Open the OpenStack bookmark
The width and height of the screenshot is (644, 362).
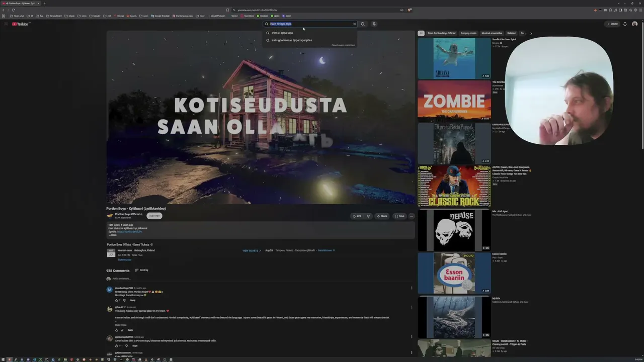248,16
